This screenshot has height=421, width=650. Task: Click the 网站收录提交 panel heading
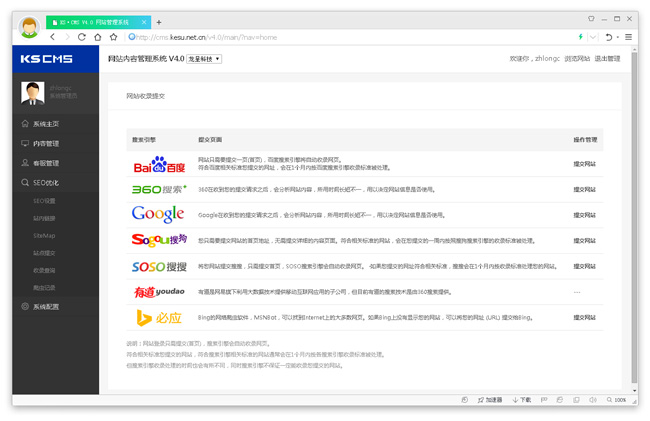click(x=146, y=96)
